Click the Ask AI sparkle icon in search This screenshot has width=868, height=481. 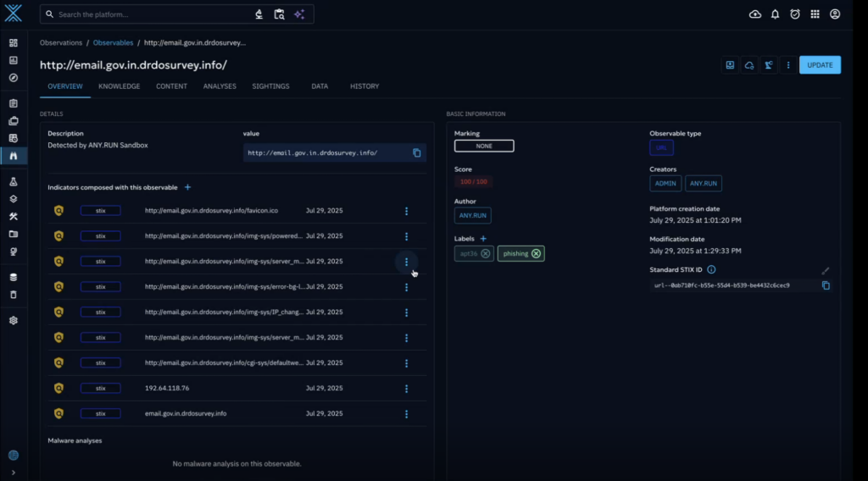pyautogui.click(x=299, y=14)
